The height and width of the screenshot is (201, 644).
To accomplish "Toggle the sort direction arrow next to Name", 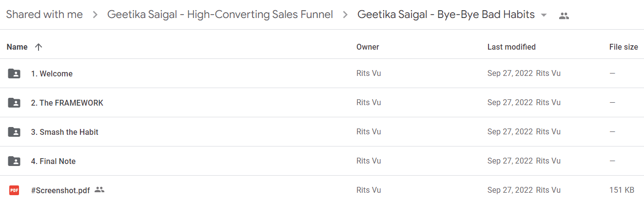I will (x=39, y=47).
